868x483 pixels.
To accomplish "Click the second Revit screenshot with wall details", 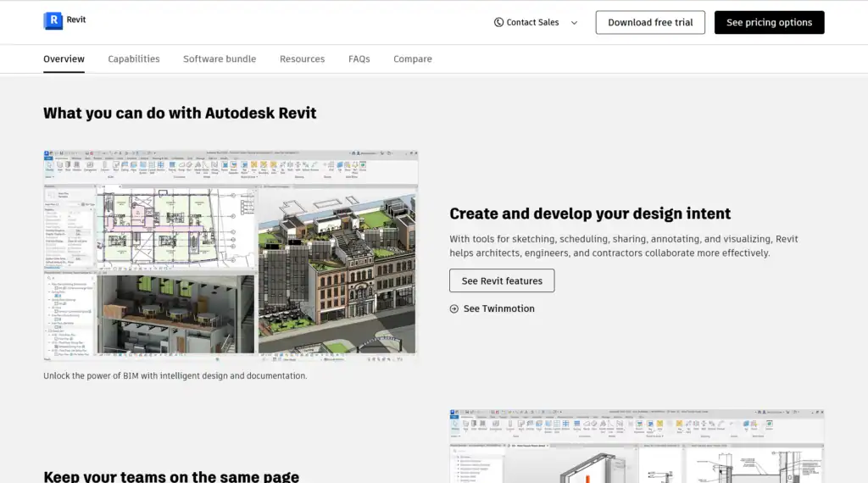I will (x=637, y=446).
